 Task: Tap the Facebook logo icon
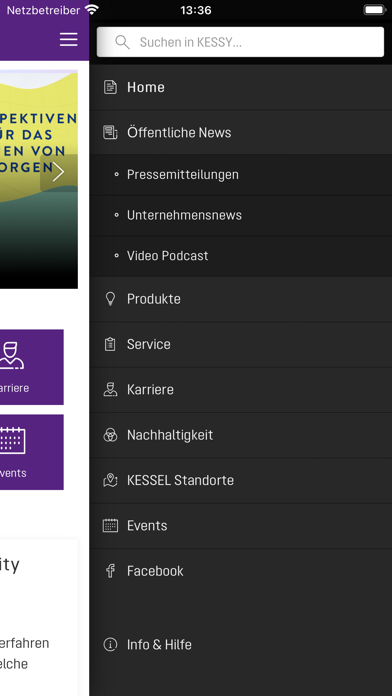[x=110, y=571]
